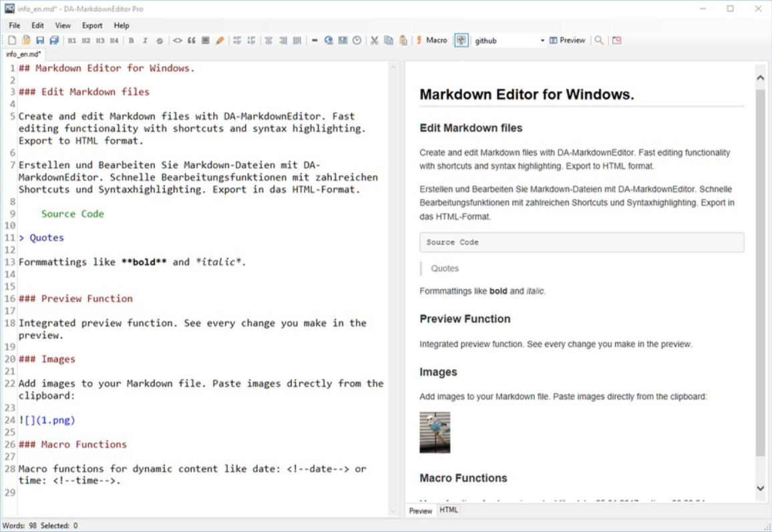The image size is (772, 532).
Task: Apply bold formatting with the B icon
Action: tap(131, 40)
